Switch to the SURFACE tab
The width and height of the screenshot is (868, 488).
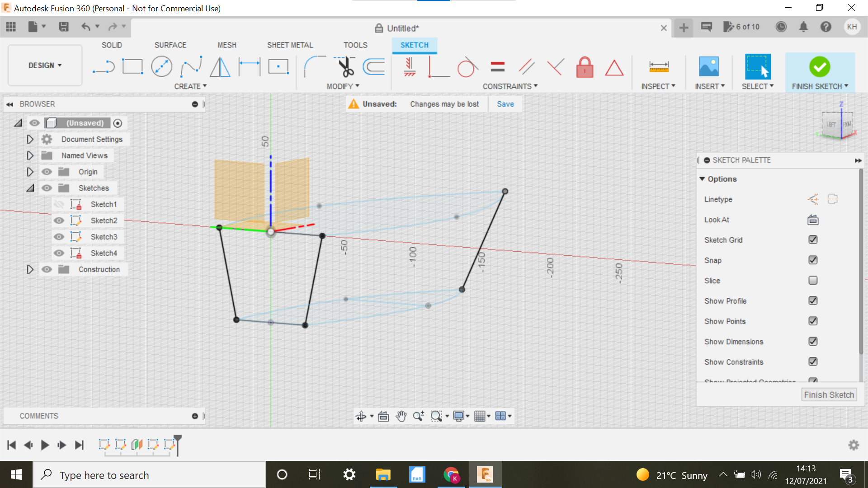click(x=170, y=45)
